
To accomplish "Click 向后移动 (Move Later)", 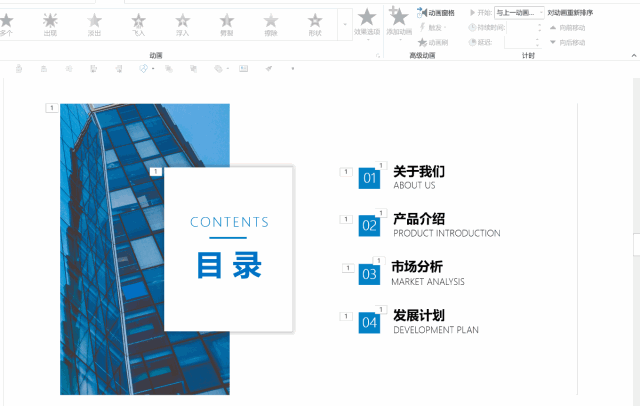I will coord(568,42).
